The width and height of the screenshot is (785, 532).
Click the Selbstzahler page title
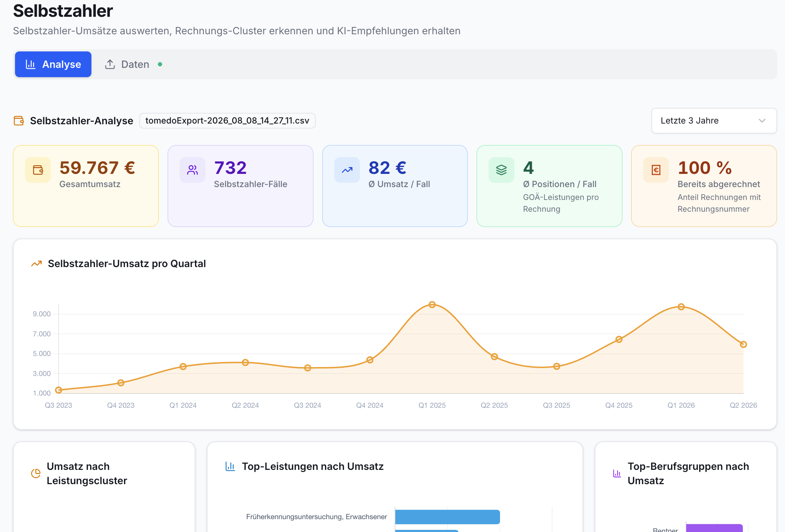point(63,11)
